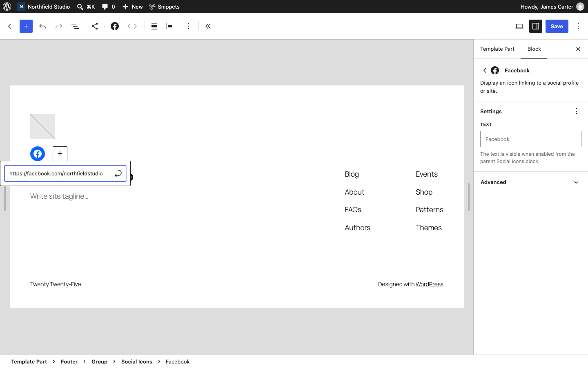Open editor options menu
588x368 pixels.
[x=578, y=26]
